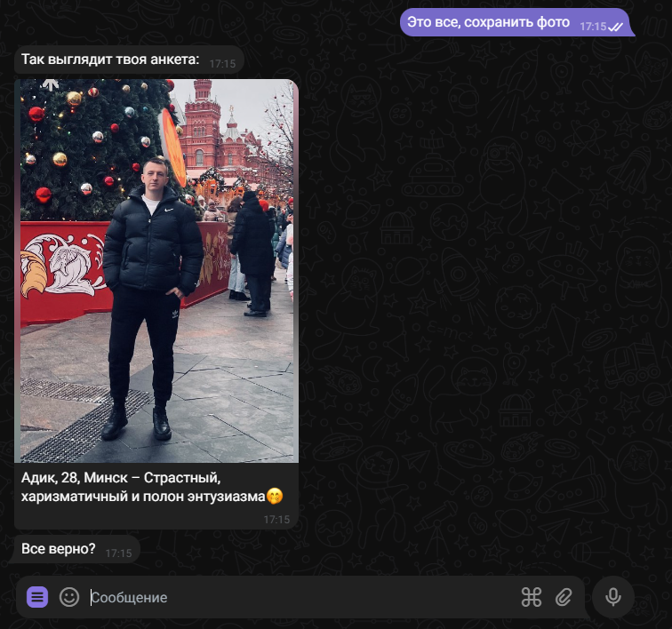Open the purple bot menu button
Viewport: 672px width, 629px height.
(x=36, y=597)
